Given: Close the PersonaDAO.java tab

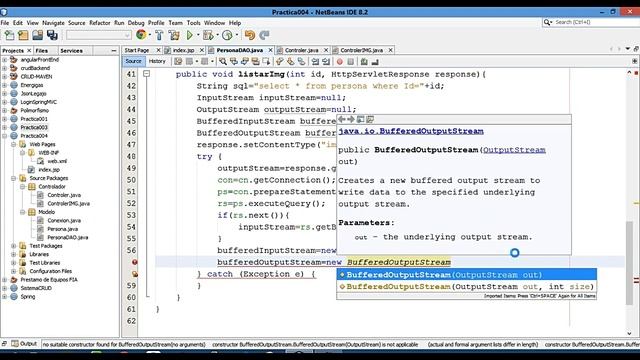Looking at the screenshot, I should click(x=270, y=50).
